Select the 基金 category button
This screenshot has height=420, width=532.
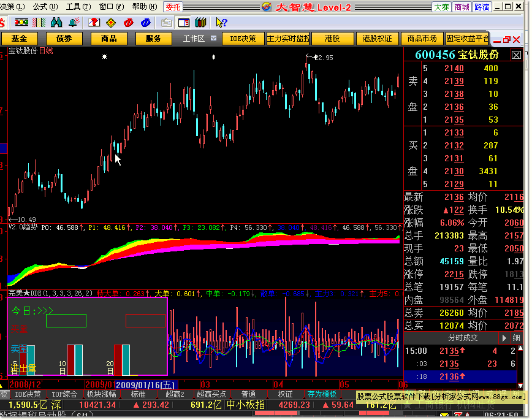[x=19, y=39]
